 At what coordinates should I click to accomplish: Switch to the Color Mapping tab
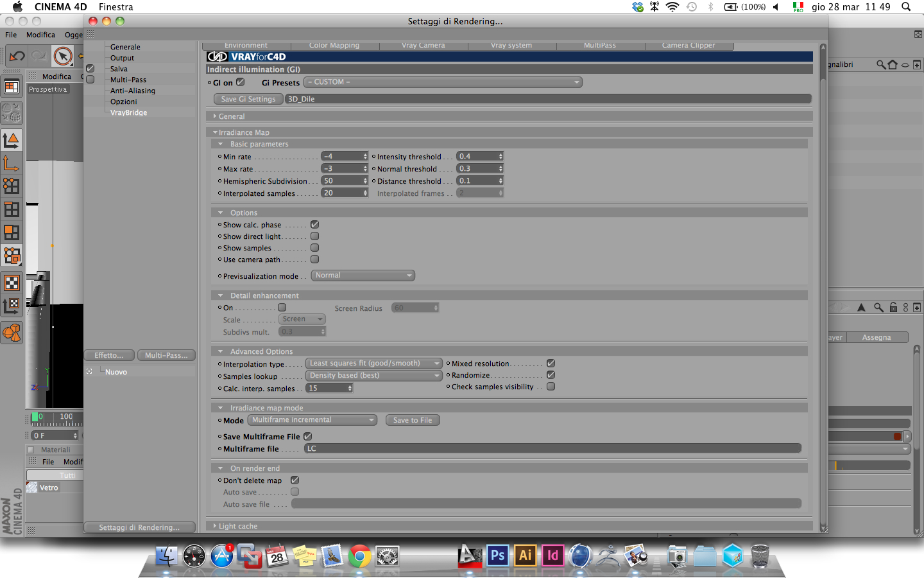[x=334, y=46]
